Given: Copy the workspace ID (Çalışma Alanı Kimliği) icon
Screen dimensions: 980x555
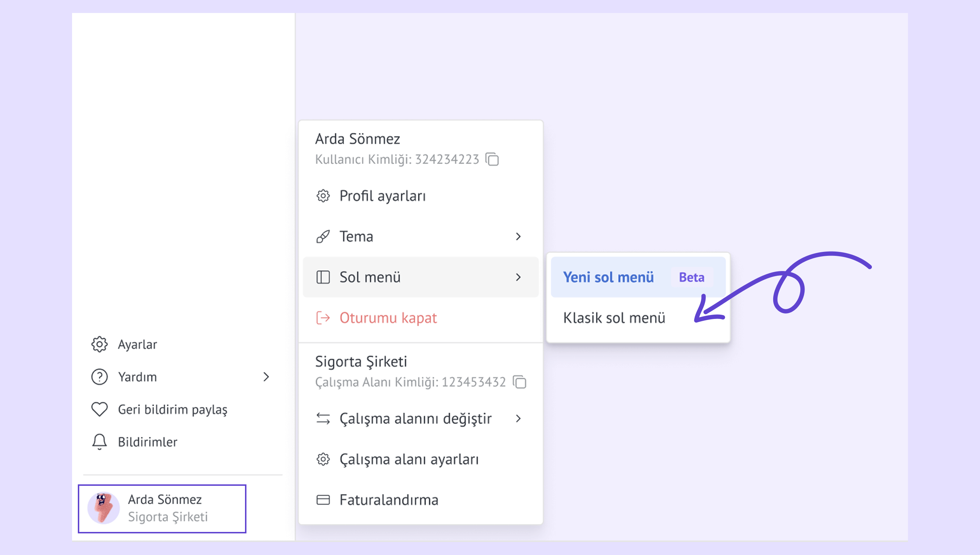Looking at the screenshot, I should click(x=519, y=382).
